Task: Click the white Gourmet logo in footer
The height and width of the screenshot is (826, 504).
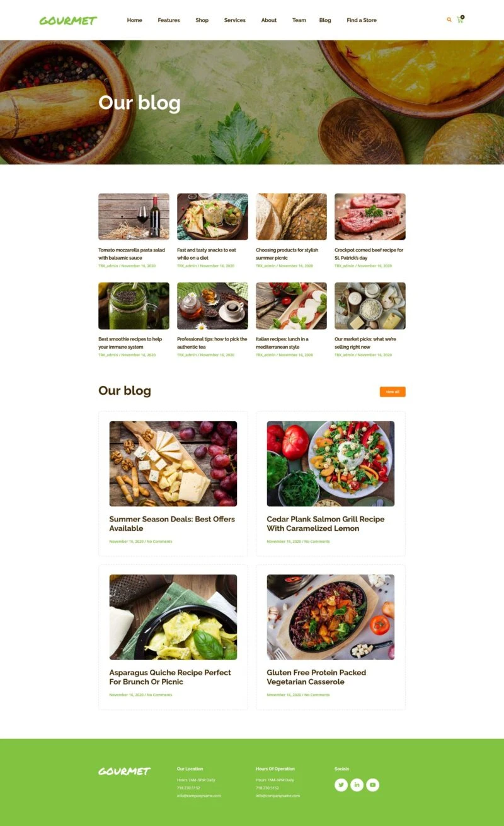Action: [124, 771]
